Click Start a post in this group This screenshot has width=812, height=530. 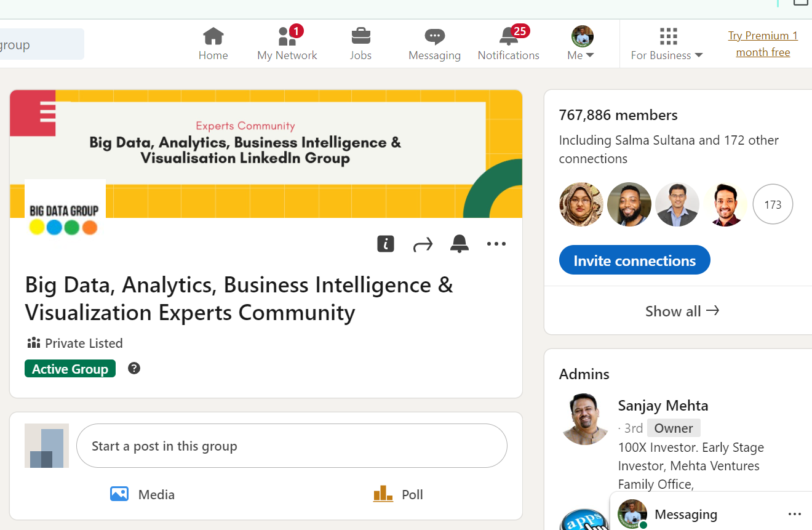292,446
